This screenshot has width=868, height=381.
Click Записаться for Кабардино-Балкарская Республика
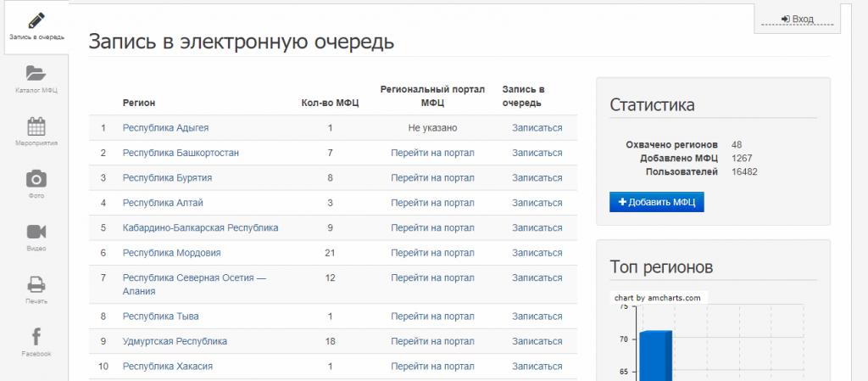coord(537,228)
